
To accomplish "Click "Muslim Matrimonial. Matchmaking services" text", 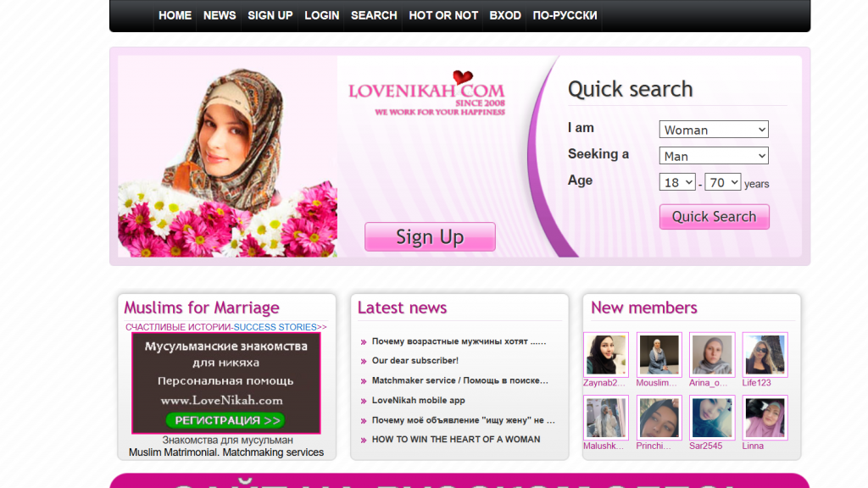I will pyautogui.click(x=226, y=452).
